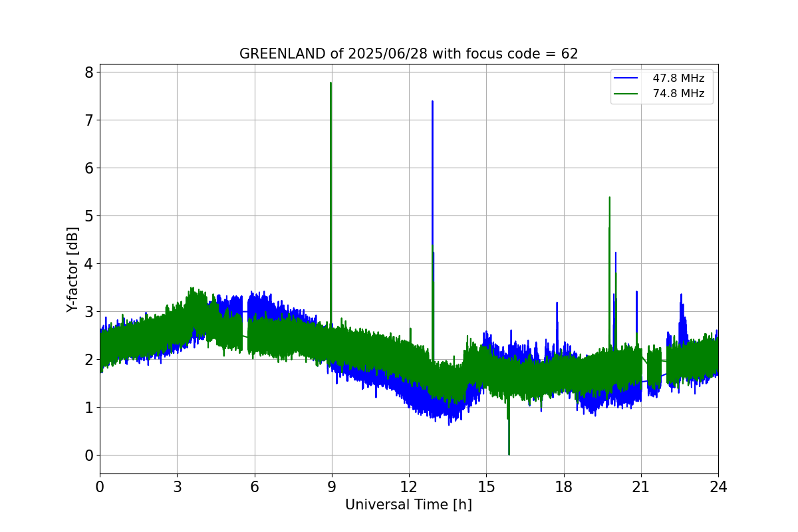Image resolution: width=798 pixels, height=532 pixels.
Task: Click the x-axis tick label 12
Action: pos(409,487)
